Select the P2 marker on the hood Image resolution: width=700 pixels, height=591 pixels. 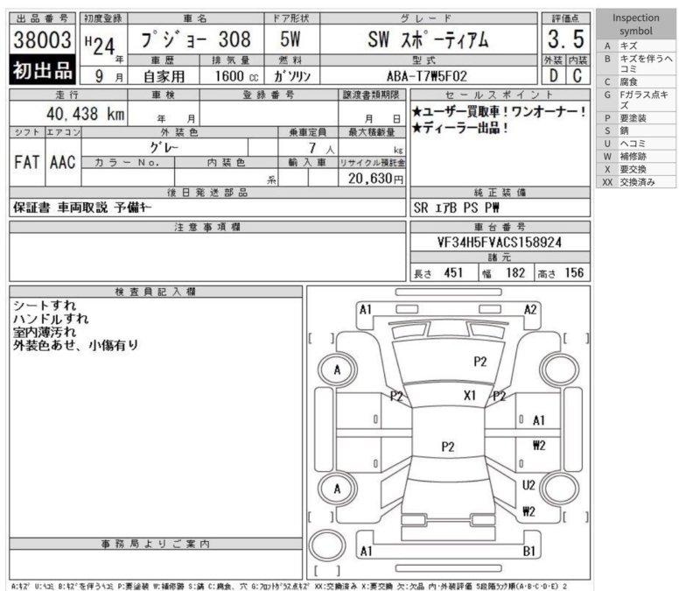tap(480, 361)
